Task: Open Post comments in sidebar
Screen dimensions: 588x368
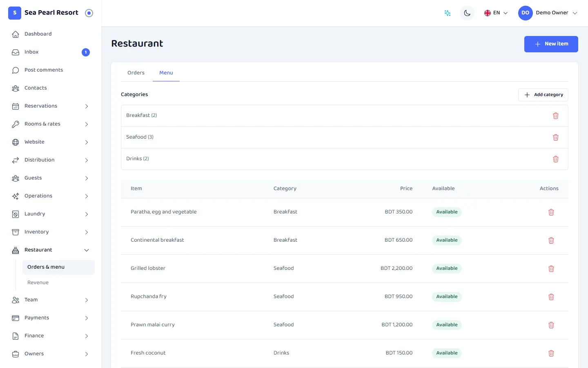Action: pos(51,70)
